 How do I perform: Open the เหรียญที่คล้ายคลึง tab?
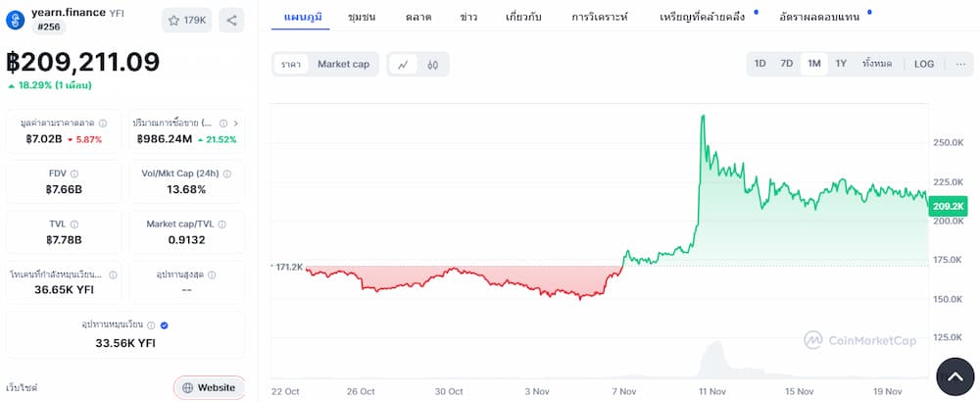pyautogui.click(x=703, y=17)
